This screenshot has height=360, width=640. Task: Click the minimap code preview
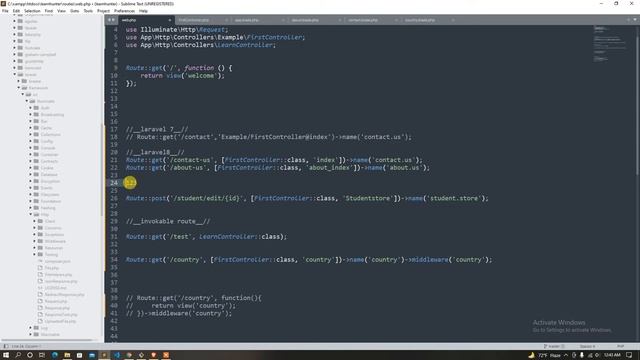(610, 43)
